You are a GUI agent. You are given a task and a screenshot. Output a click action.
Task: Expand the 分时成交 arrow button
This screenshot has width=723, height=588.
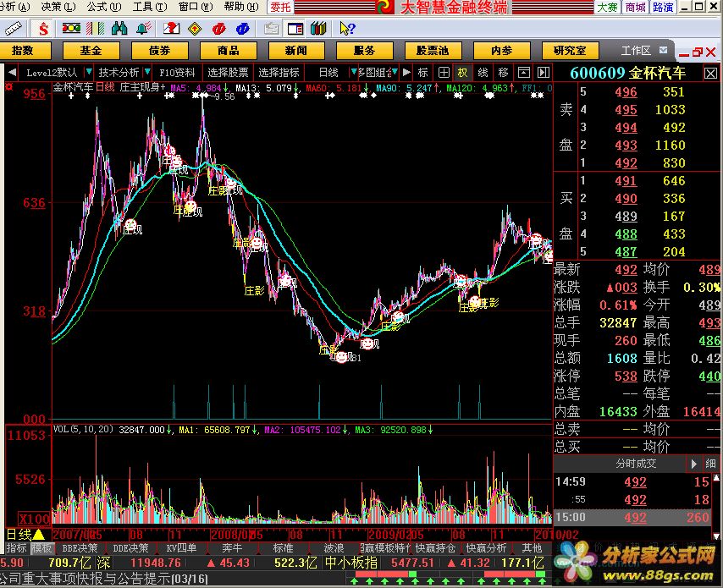[693, 464]
